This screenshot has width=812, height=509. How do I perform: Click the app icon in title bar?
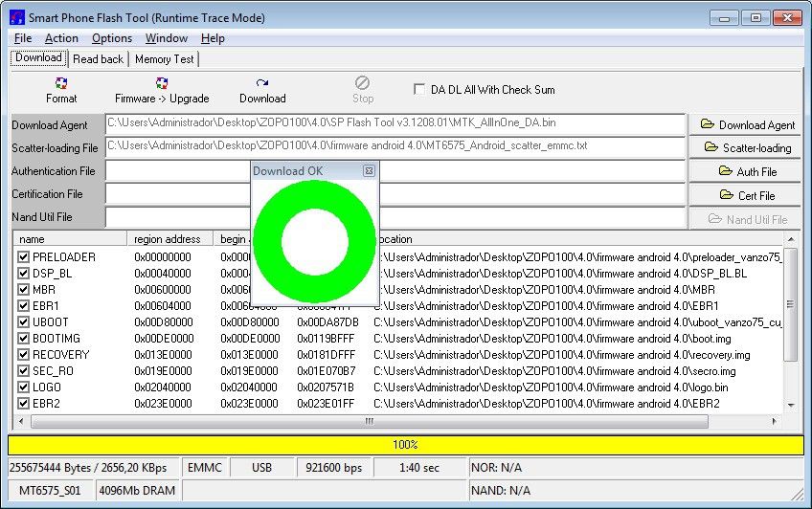coord(17,17)
